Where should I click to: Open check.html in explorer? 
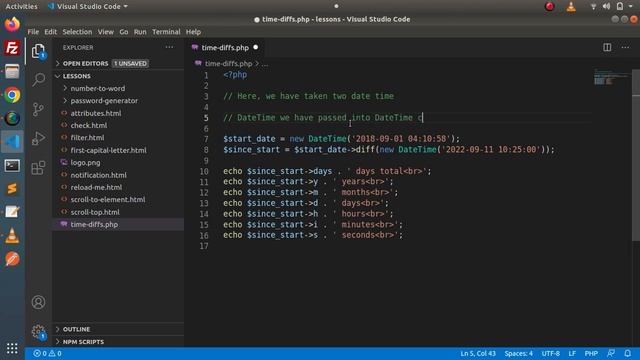(89, 125)
